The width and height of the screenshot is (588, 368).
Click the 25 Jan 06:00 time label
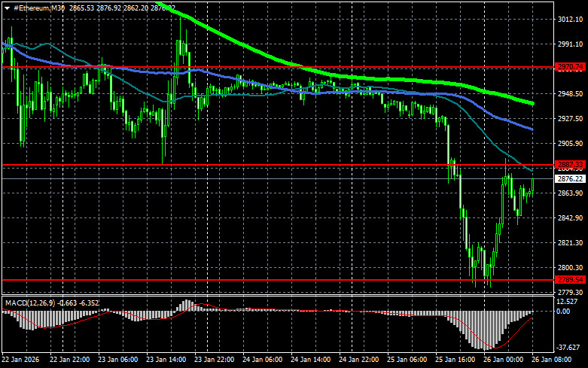coord(407,360)
